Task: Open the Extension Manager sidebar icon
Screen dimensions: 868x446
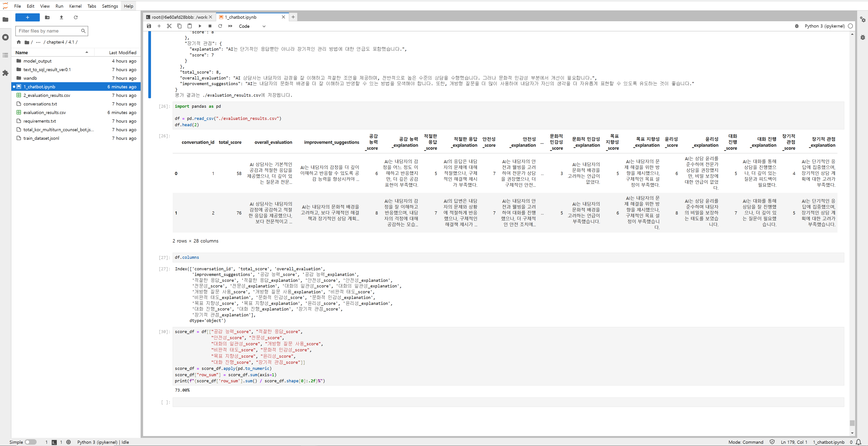Action: coord(5,73)
